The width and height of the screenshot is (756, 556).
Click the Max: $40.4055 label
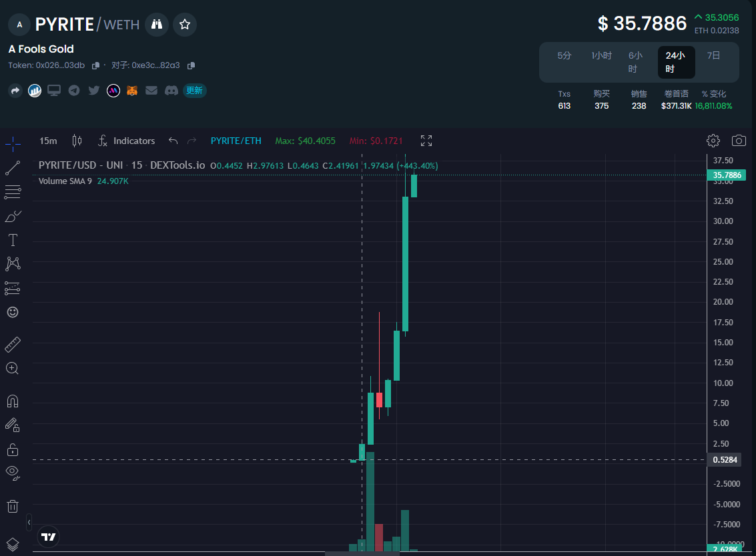[x=305, y=141]
